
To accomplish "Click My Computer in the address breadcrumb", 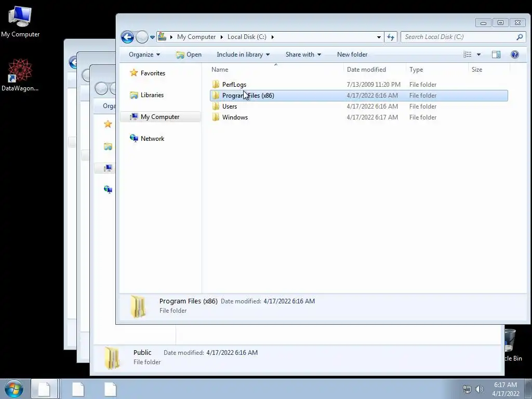I will click(196, 37).
